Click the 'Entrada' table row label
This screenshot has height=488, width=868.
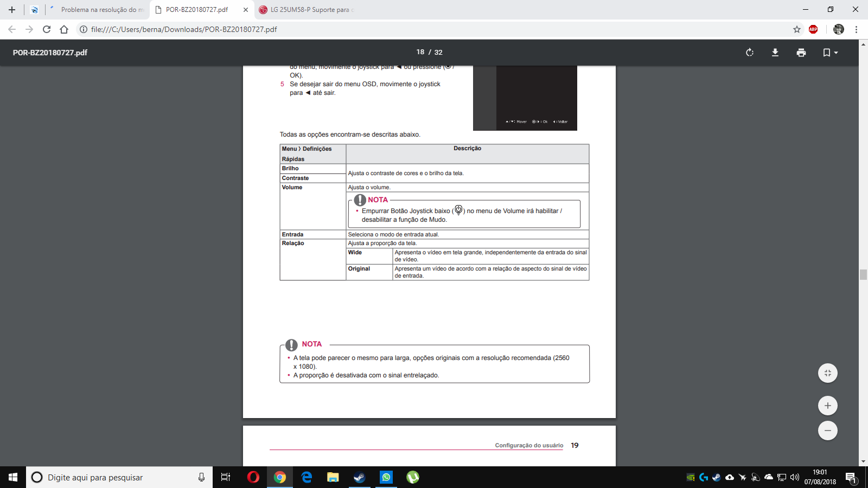tap(292, 235)
